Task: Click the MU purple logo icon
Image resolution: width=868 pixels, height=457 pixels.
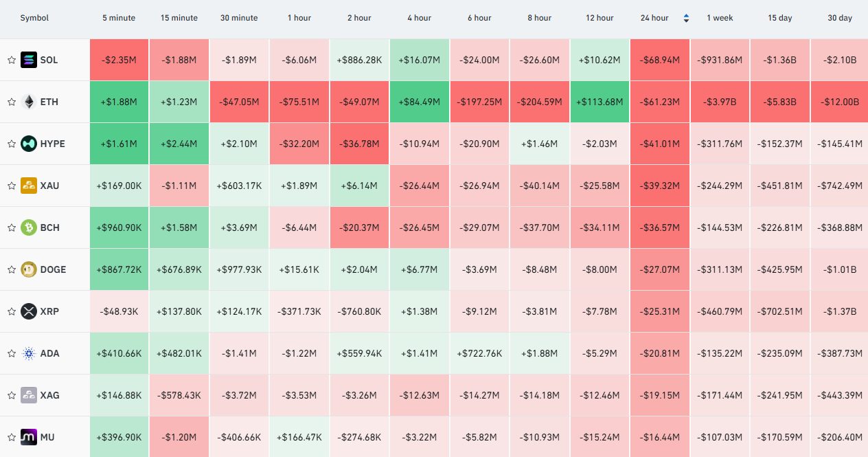Action: 29,437
